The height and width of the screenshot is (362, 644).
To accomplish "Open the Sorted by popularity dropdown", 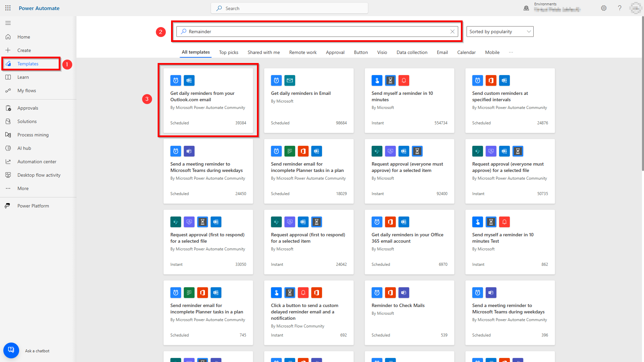I will click(500, 32).
